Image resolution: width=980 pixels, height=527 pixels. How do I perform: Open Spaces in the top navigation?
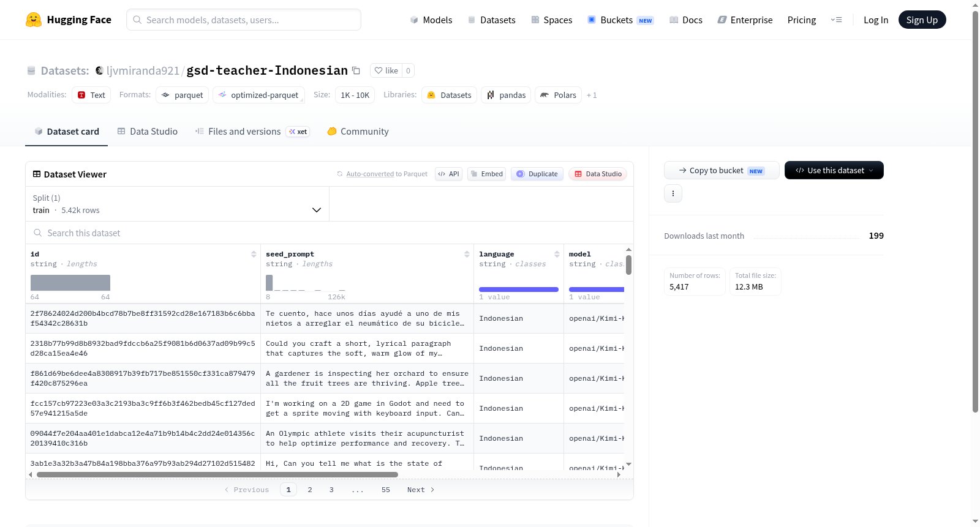[552, 20]
